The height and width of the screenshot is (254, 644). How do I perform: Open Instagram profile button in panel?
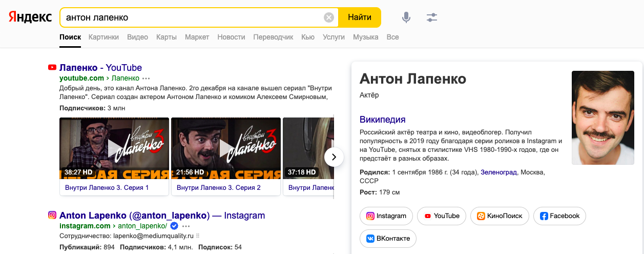point(386,216)
